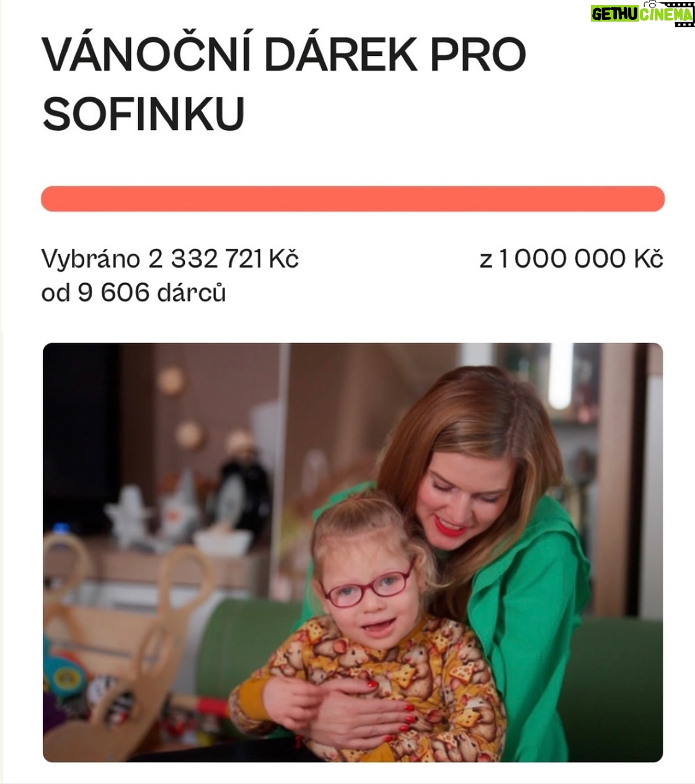Click the word SOFINKU in the title

(143, 113)
